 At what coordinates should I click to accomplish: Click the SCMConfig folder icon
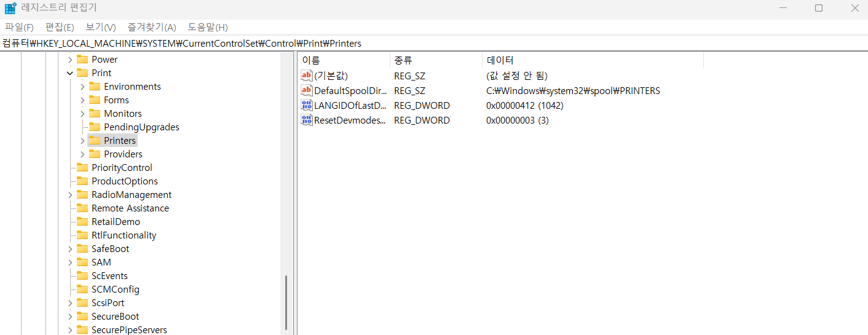[82, 290]
